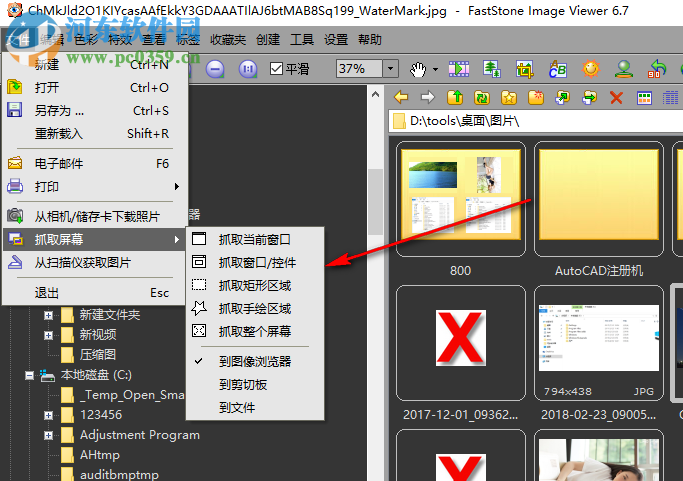This screenshot has width=683, height=481.
Task: Open the 设置 menu
Action: pos(336,40)
